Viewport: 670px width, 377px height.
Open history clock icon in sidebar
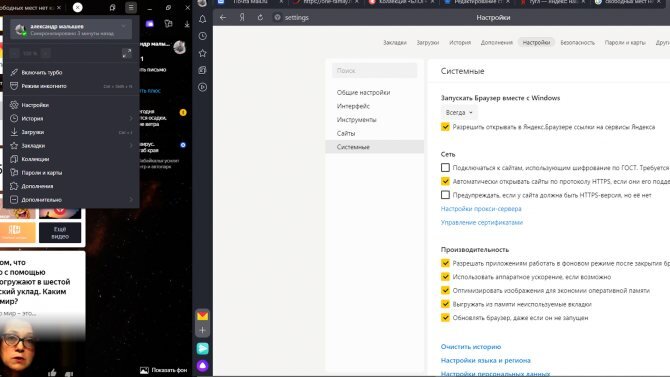click(x=203, y=36)
